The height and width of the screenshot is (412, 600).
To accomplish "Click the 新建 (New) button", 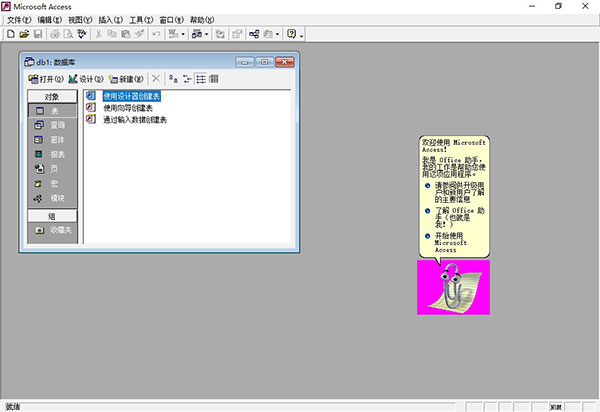I will pyautogui.click(x=126, y=78).
